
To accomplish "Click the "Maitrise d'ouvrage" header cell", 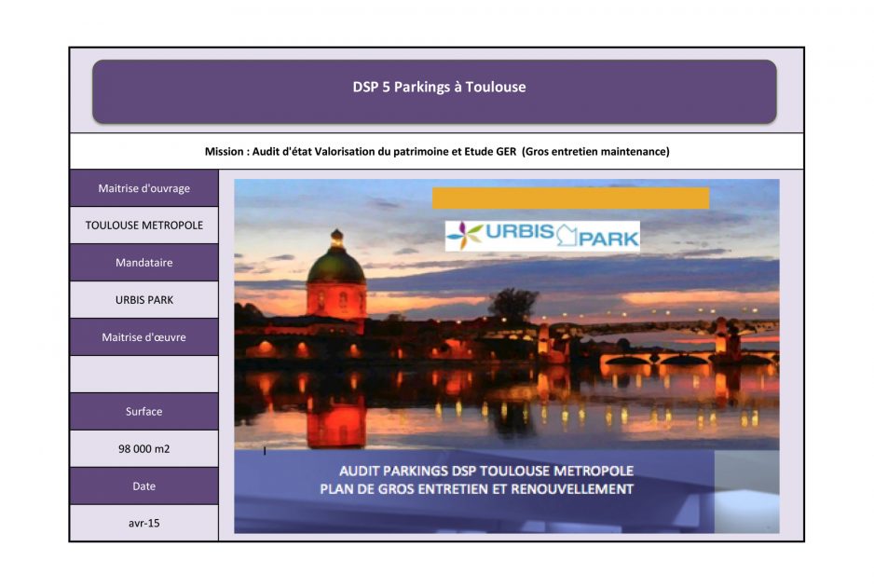I will (144, 188).
